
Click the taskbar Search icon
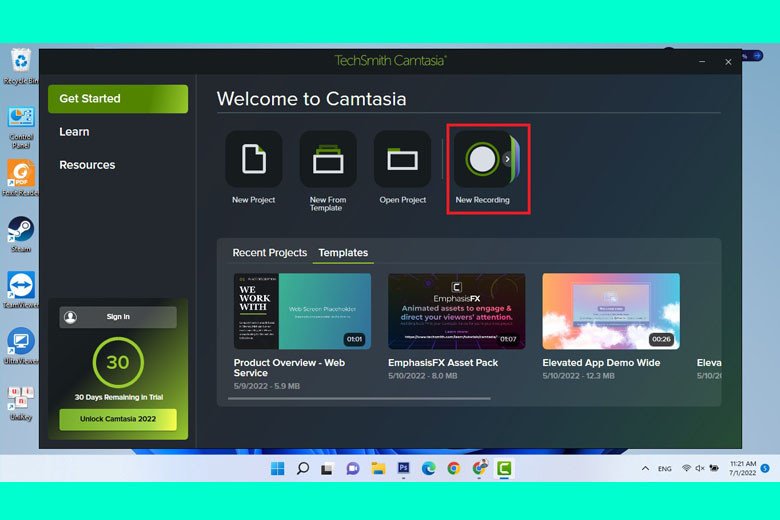(303, 468)
